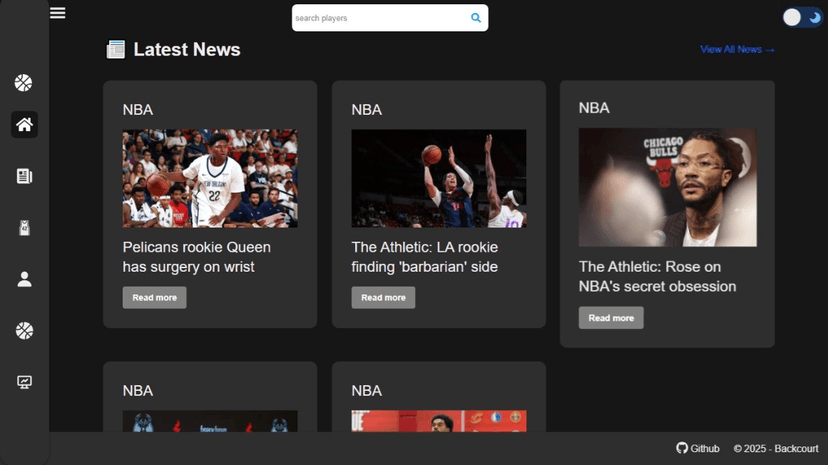Click the Github octocat icon
Screen dimensions: 828x465
[x=682, y=448]
